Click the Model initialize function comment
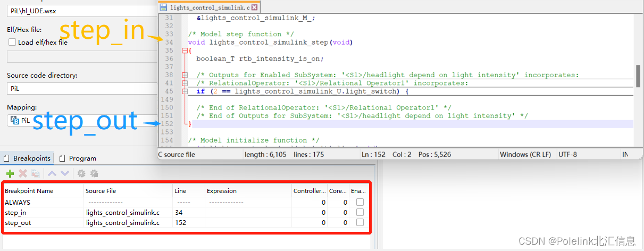644x251 pixels. coord(254,140)
